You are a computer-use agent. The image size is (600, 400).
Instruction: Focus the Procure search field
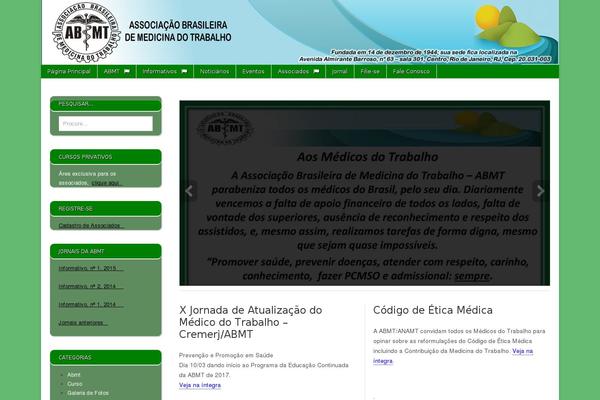(106, 124)
